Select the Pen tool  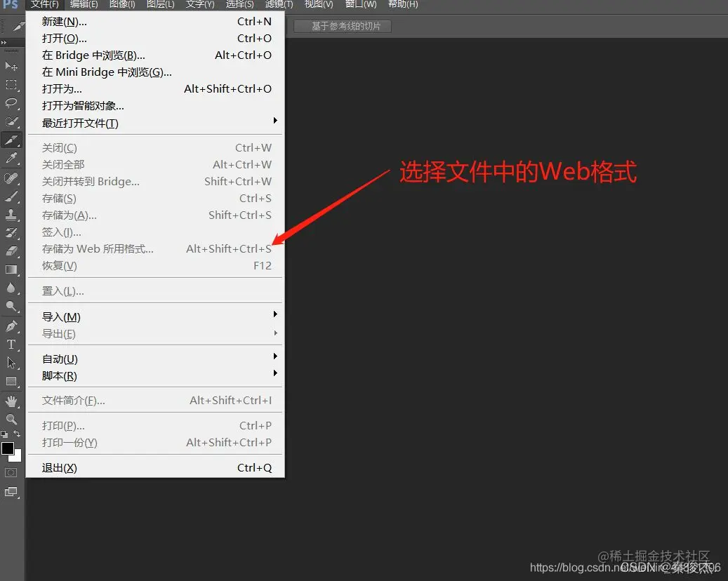click(x=11, y=326)
